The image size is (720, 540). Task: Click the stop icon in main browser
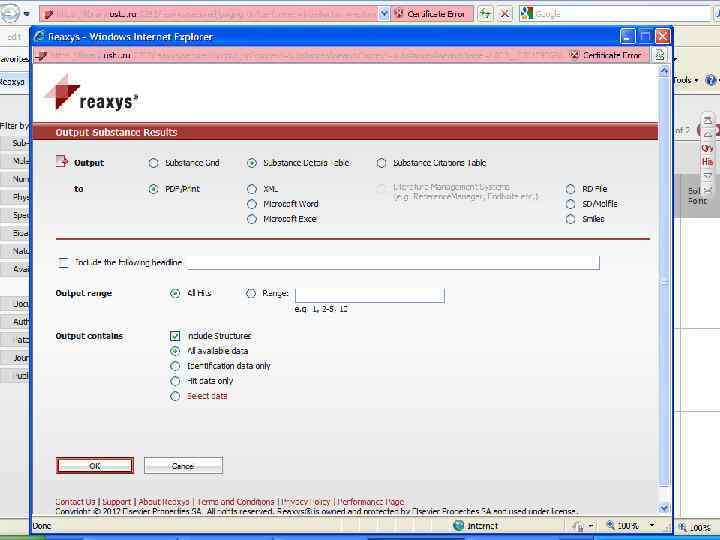click(x=505, y=14)
